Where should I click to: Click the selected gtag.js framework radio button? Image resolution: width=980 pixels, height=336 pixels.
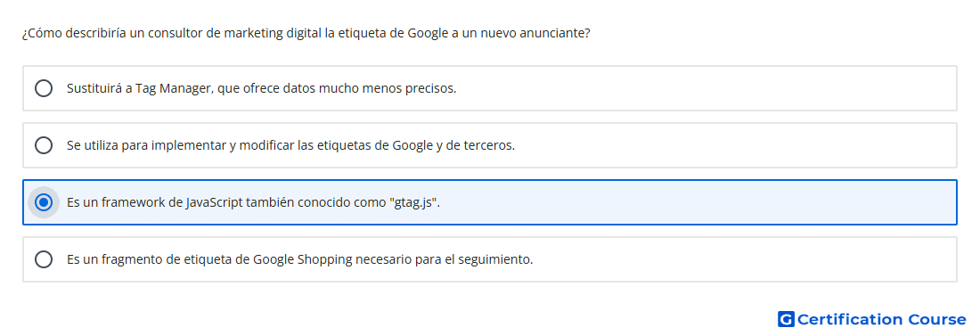coord(44,202)
